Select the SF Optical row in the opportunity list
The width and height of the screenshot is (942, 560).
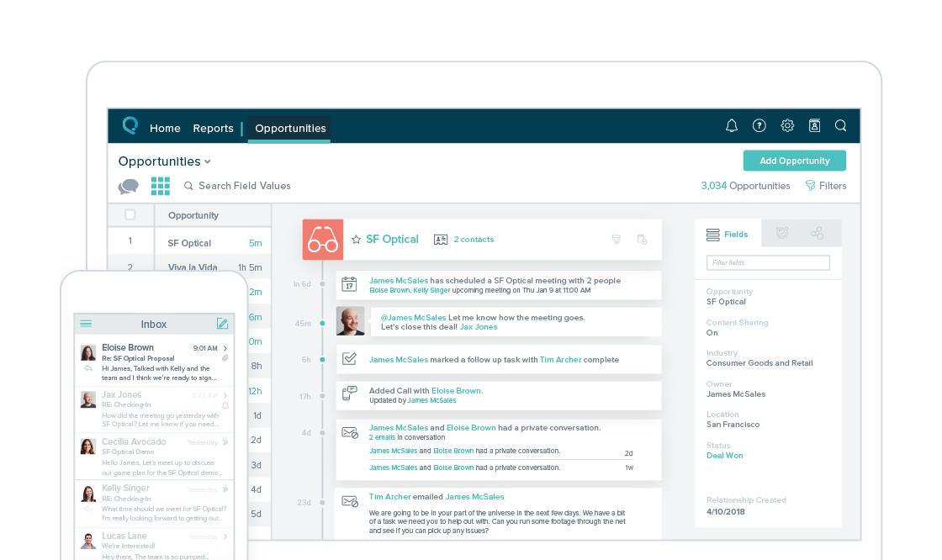point(189,243)
